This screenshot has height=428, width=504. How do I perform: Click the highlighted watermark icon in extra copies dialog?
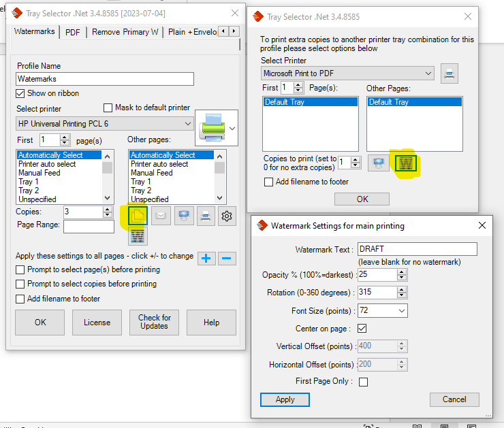point(407,163)
